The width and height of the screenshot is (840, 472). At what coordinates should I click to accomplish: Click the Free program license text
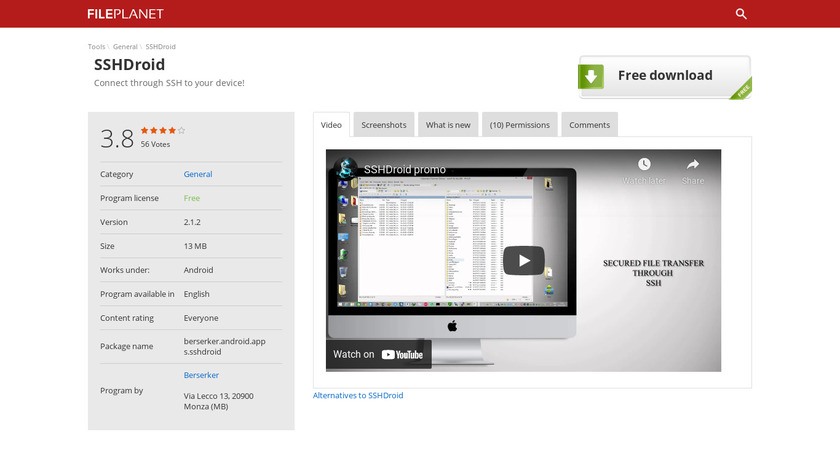[x=191, y=198]
